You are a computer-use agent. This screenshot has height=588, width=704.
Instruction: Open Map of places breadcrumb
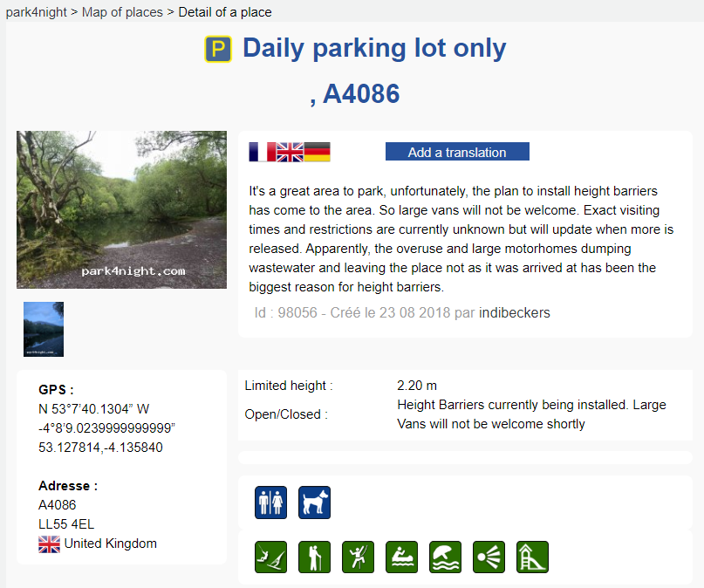122,12
